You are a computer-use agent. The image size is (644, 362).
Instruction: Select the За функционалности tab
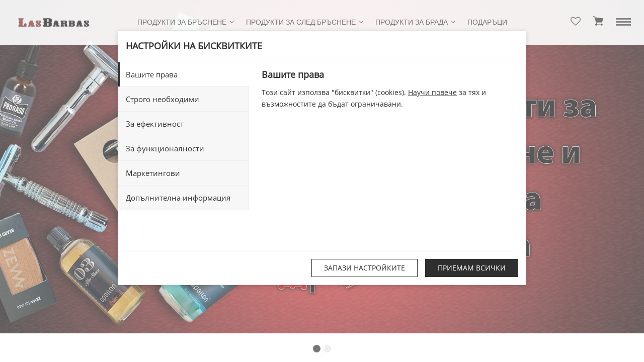pyautogui.click(x=184, y=148)
